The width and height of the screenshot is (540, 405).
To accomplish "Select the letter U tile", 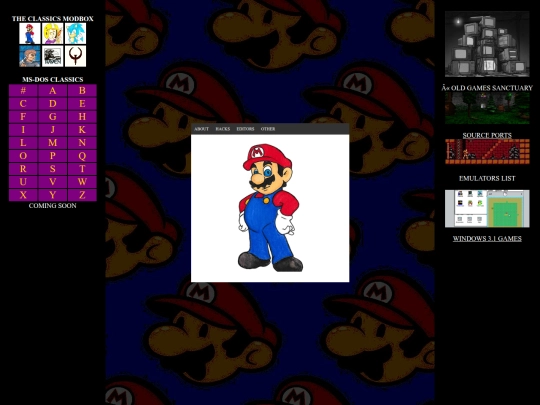I will 23,182.
